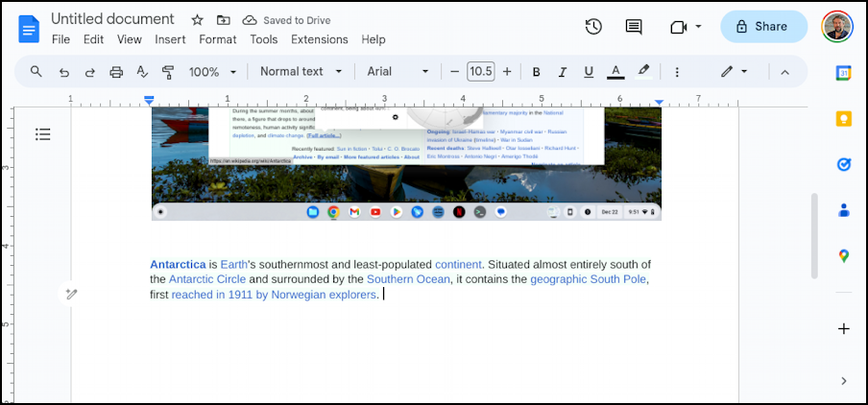Open the editing mode pencil dropdown
868x405 pixels.
[734, 71]
